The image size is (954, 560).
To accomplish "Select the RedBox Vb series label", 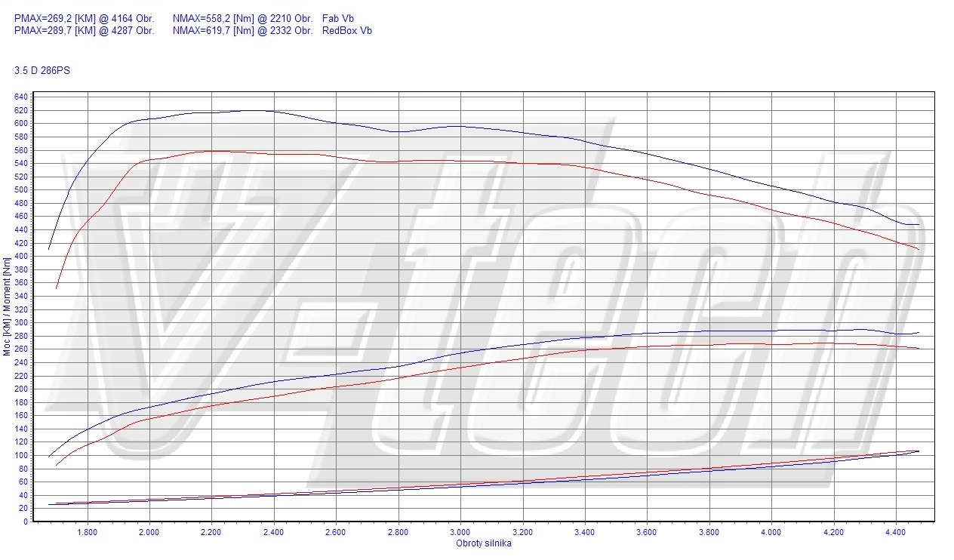I will tap(346, 31).
